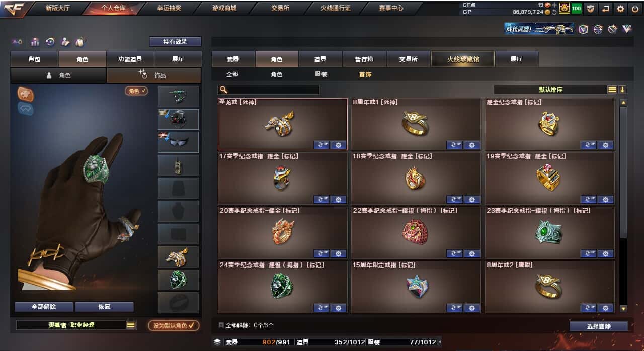Select the hand view icon on character preview
Viewport: 644px width, 351px height.
pyautogui.click(x=26, y=94)
